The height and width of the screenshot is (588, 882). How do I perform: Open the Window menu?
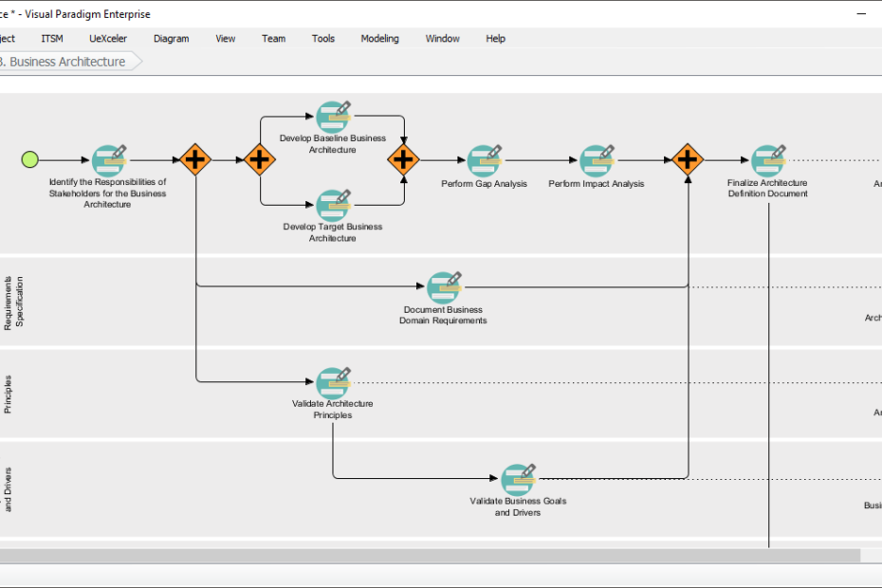442,38
